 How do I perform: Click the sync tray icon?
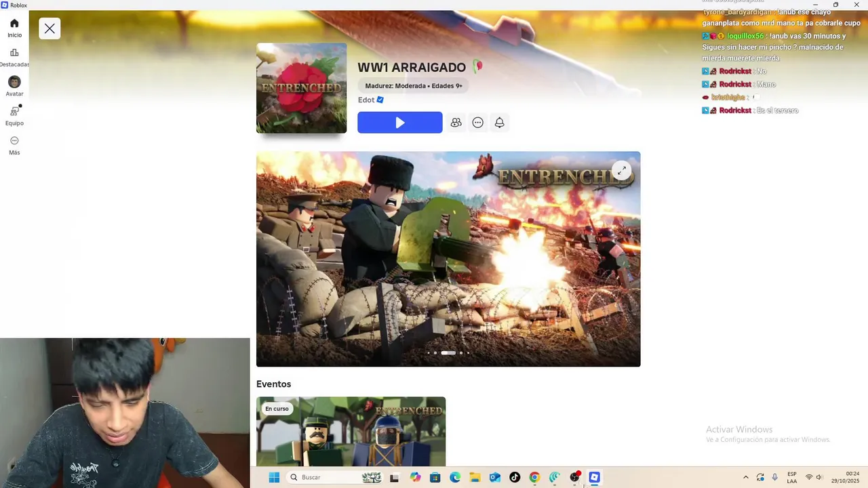pos(760,477)
